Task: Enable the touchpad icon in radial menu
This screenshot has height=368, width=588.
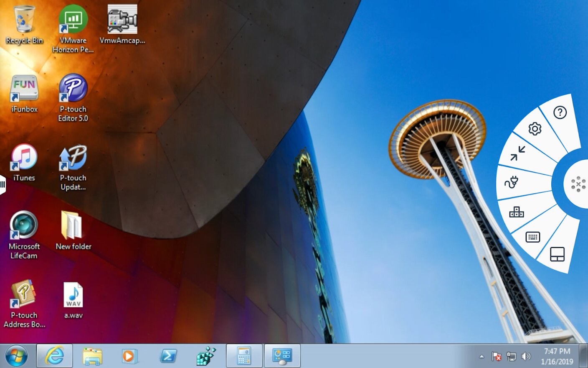Action: (x=557, y=254)
